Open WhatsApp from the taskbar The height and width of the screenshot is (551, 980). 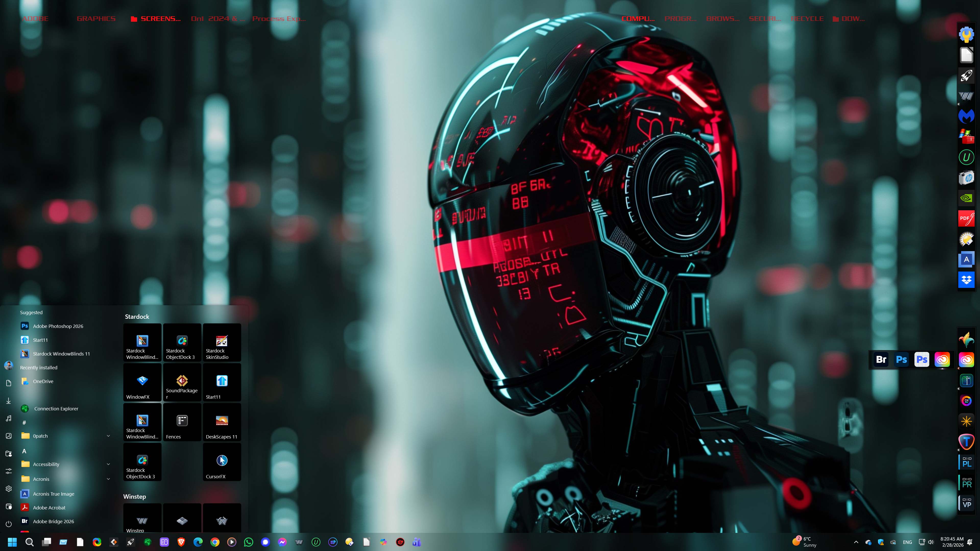tap(248, 542)
